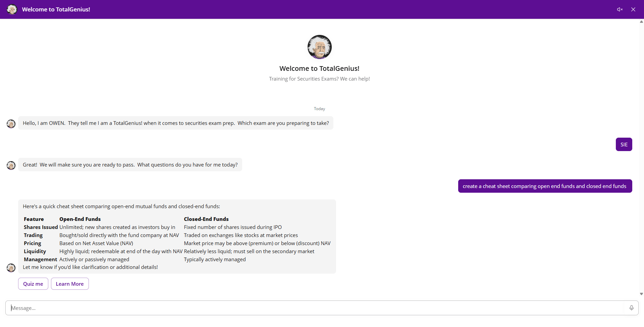Click the microphone icon in message box
This screenshot has width=644, height=327.
pyautogui.click(x=631, y=308)
